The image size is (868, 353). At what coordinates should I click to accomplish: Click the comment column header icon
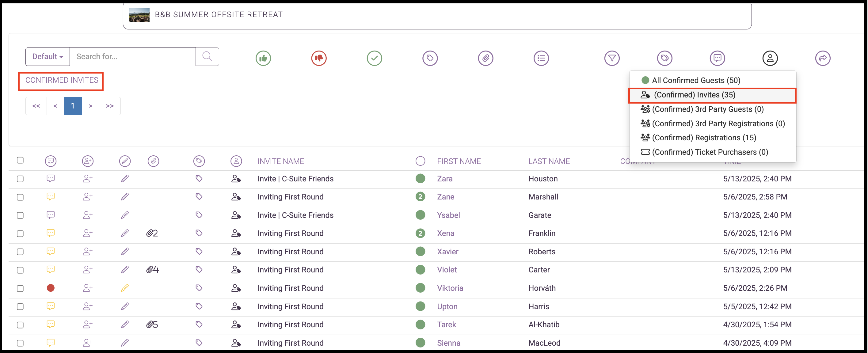coord(51,161)
